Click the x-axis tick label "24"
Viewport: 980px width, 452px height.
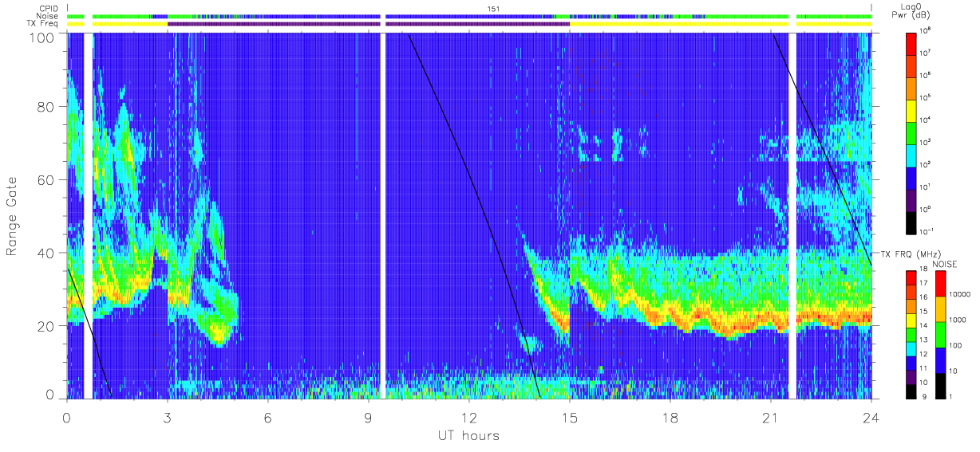pos(871,418)
